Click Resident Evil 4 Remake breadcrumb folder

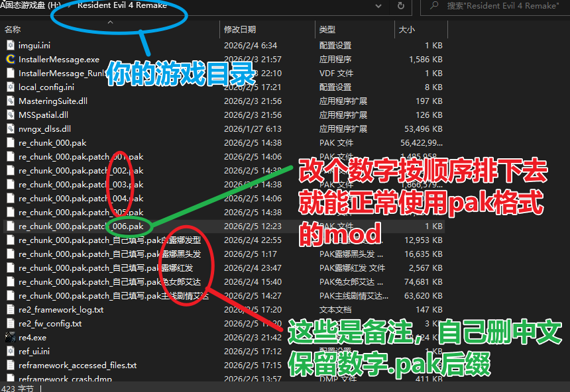click(x=122, y=6)
